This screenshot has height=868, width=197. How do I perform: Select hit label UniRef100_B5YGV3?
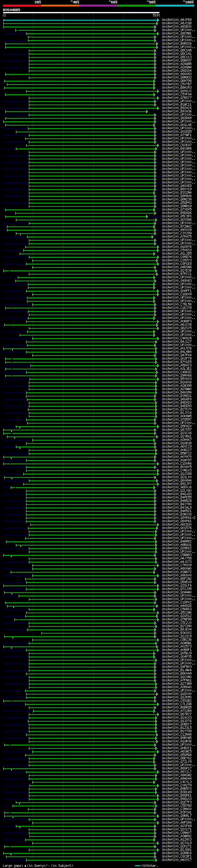click(x=177, y=379)
